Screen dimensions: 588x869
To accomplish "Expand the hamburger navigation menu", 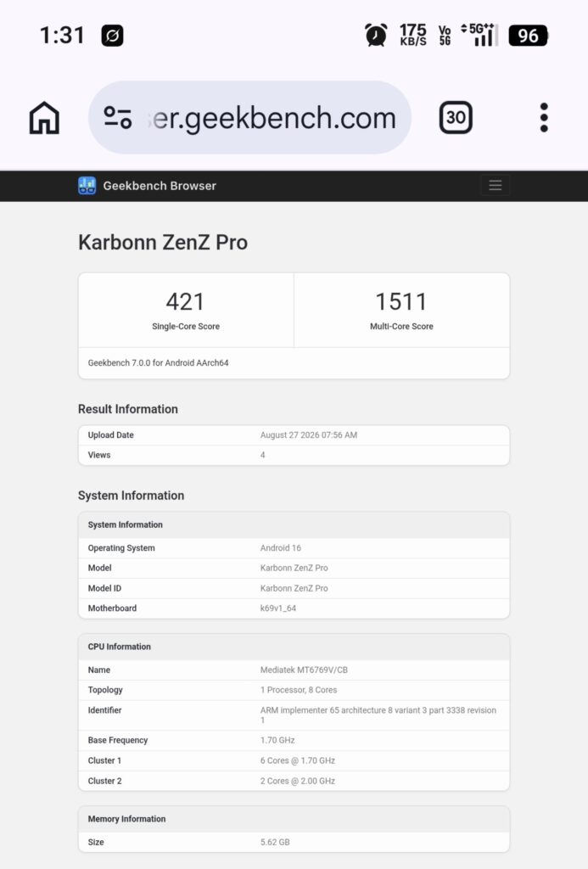I will click(495, 185).
